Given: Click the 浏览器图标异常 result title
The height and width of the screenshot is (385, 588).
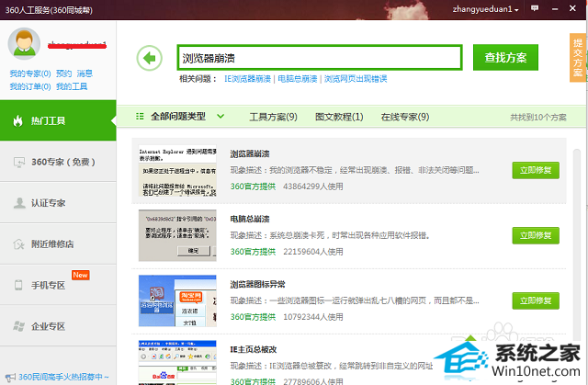Looking at the screenshot, I should point(257,284).
